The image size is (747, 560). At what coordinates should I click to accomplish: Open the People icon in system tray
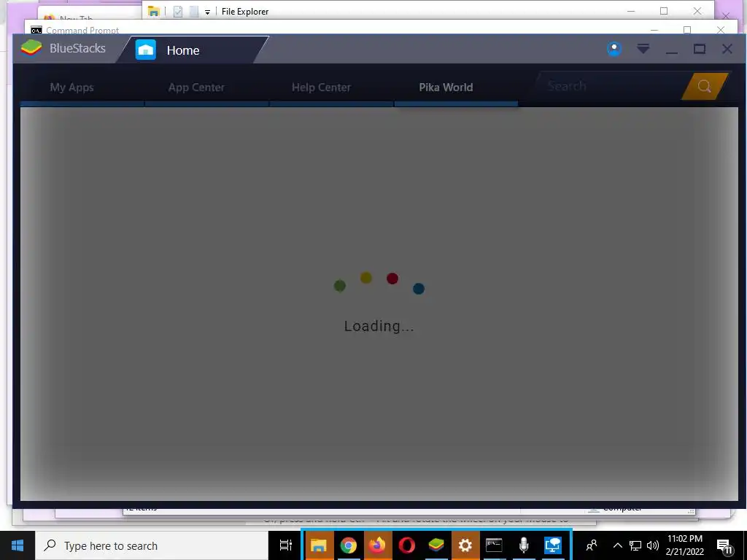tap(592, 545)
